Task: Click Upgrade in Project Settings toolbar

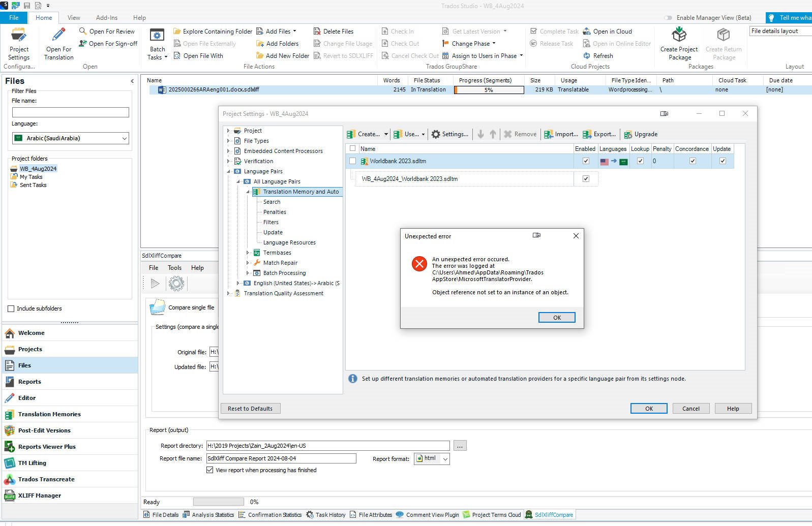Action: tap(641, 134)
